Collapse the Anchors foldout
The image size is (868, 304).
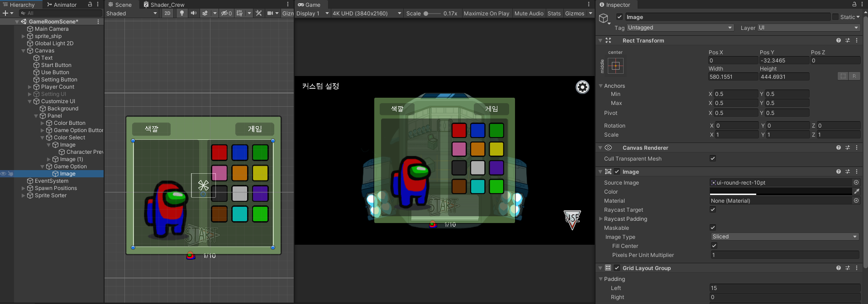click(x=601, y=85)
